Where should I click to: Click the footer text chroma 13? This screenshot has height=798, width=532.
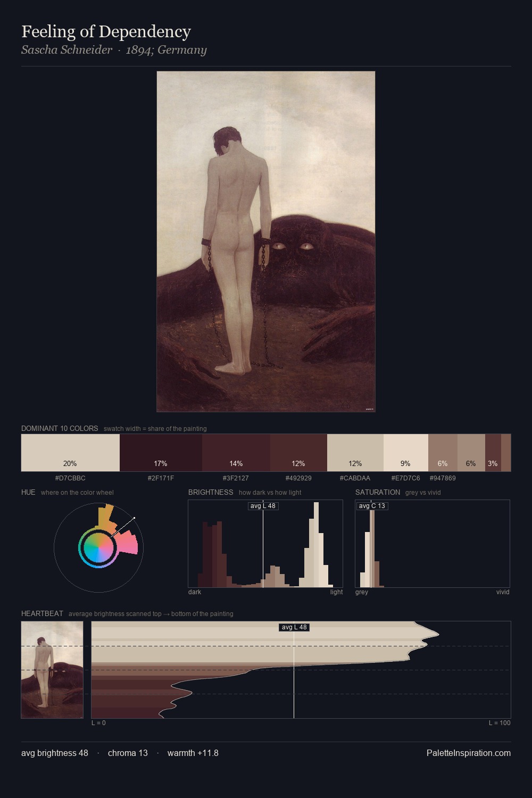pos(128,753)
